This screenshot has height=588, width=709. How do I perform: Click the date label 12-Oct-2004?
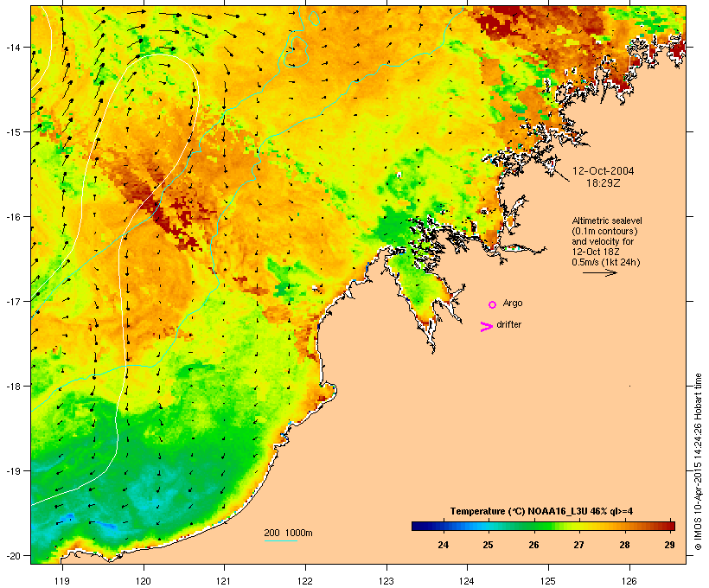(x=604, y=171)
